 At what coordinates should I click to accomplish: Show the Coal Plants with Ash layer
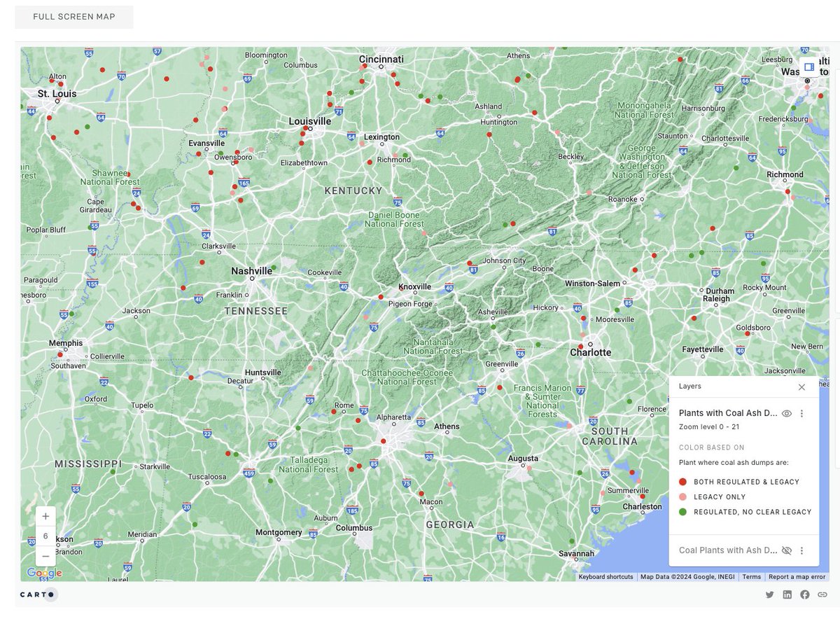(786, 550)
